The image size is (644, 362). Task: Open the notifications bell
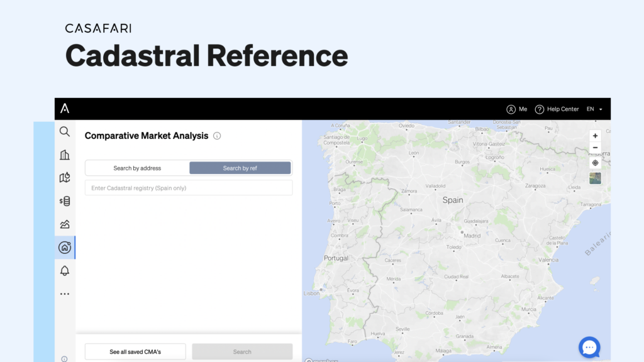coord(64,270)
